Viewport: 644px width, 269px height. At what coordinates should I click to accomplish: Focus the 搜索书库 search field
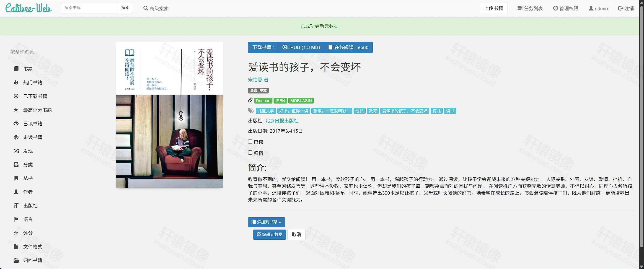[89, 8]
